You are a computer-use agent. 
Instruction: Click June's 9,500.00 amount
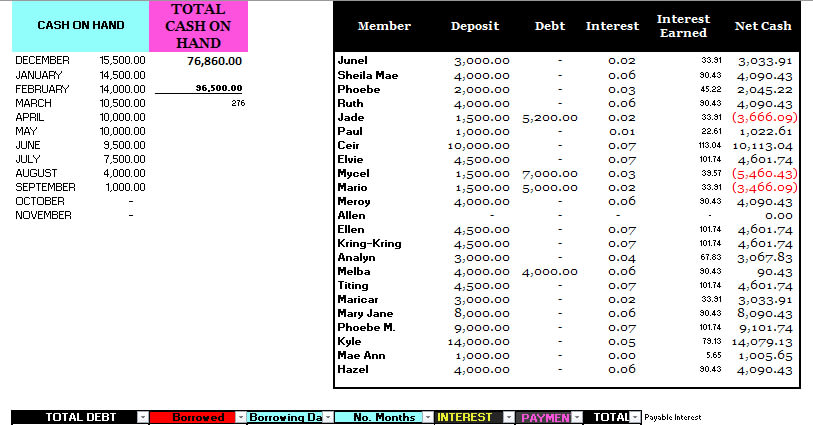click(x=124, y=145)
